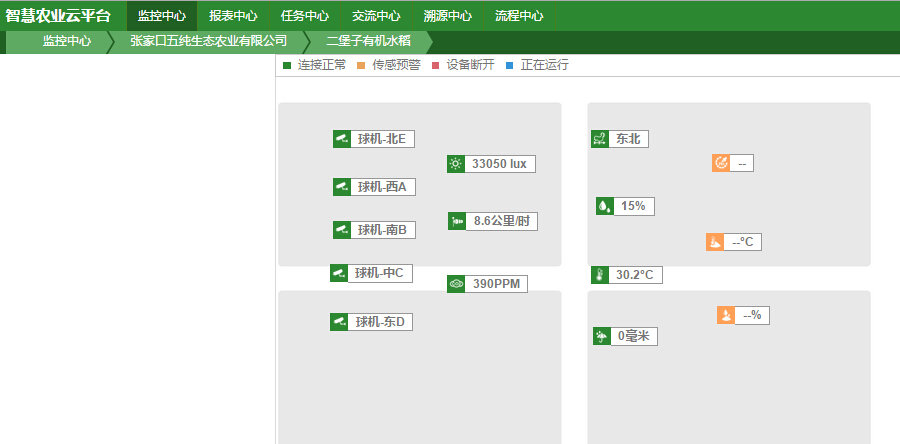Open the 报表中心 menu tab

(x=233, y=16)
